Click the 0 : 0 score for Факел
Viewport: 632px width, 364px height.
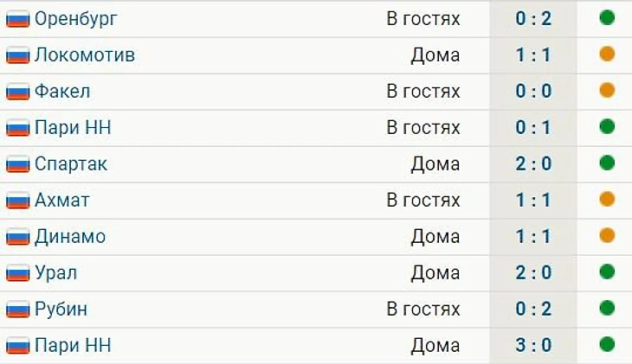tap(533, 91)
